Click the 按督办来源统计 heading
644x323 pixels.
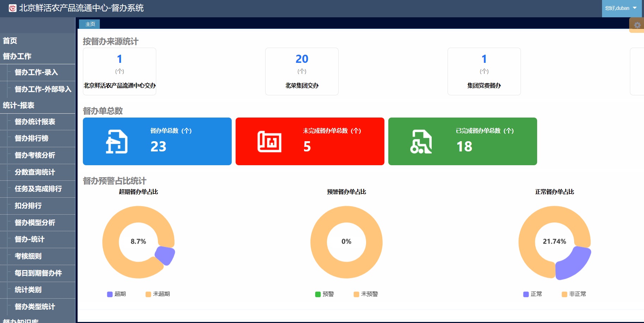tap(110, 41)
